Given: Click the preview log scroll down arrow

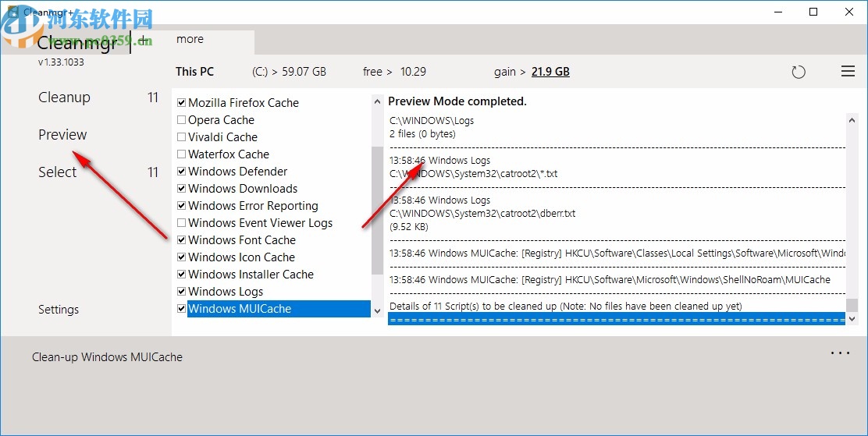Looking at the screenshot, I should tap(852, 319).
